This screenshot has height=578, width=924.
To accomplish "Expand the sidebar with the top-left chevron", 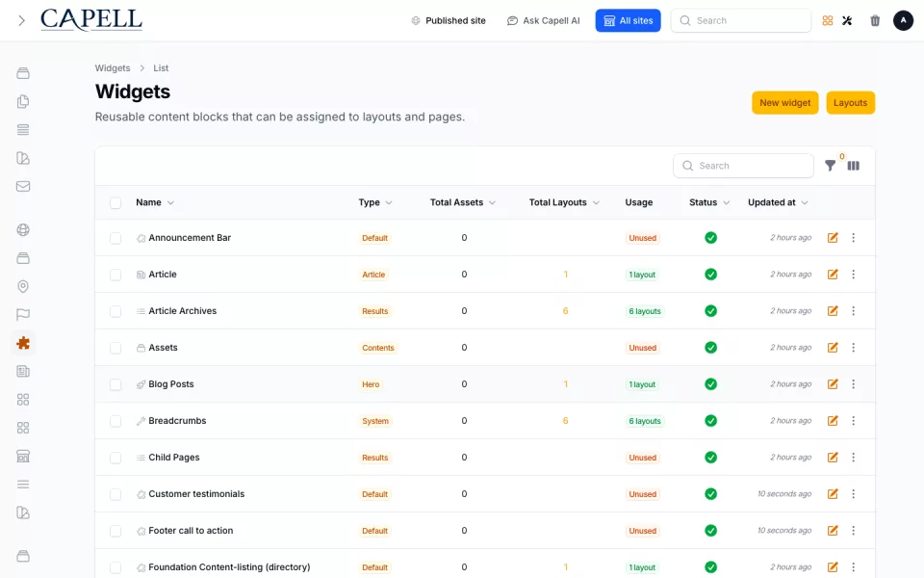I will point(22,20).
